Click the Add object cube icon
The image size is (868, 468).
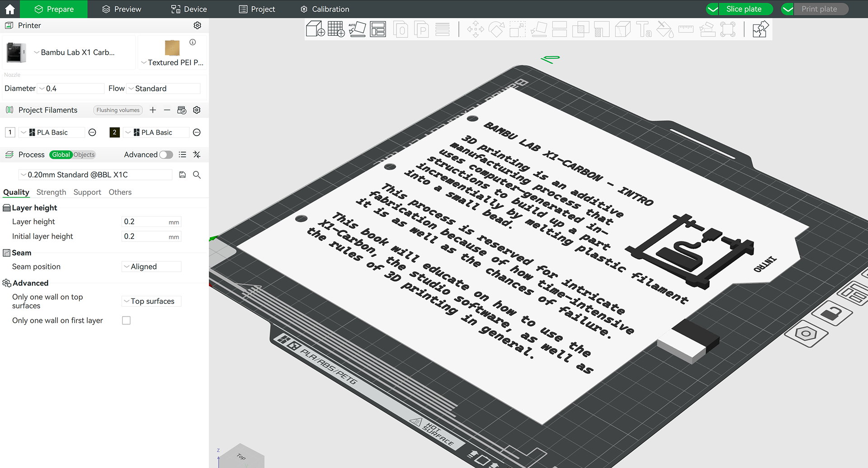point(315,29)
